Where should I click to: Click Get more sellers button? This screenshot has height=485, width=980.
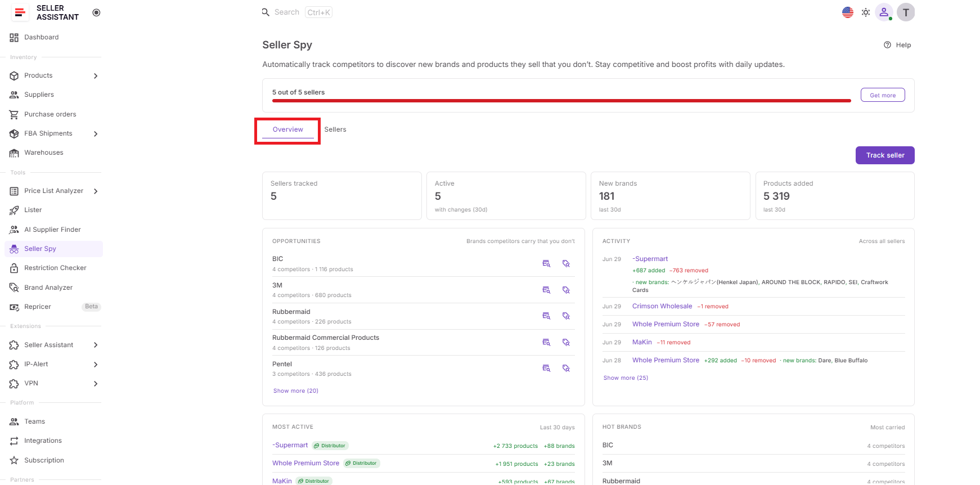pyautogui.click(x=883, y=95)
